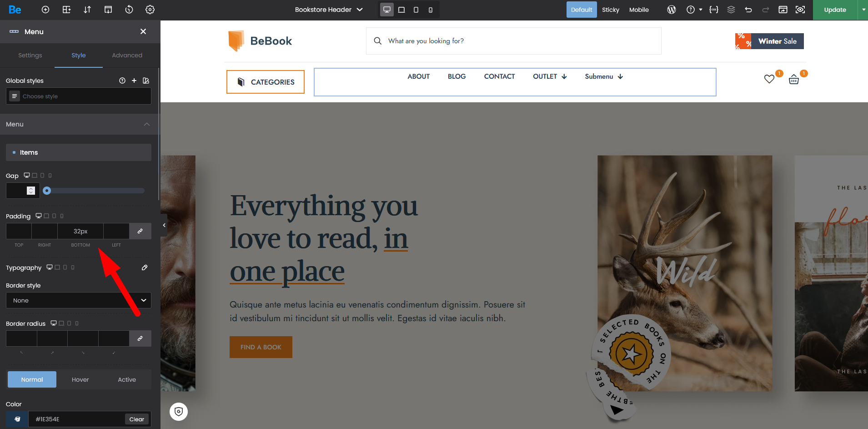Switch to the Advanced tab

pos(127,55)
